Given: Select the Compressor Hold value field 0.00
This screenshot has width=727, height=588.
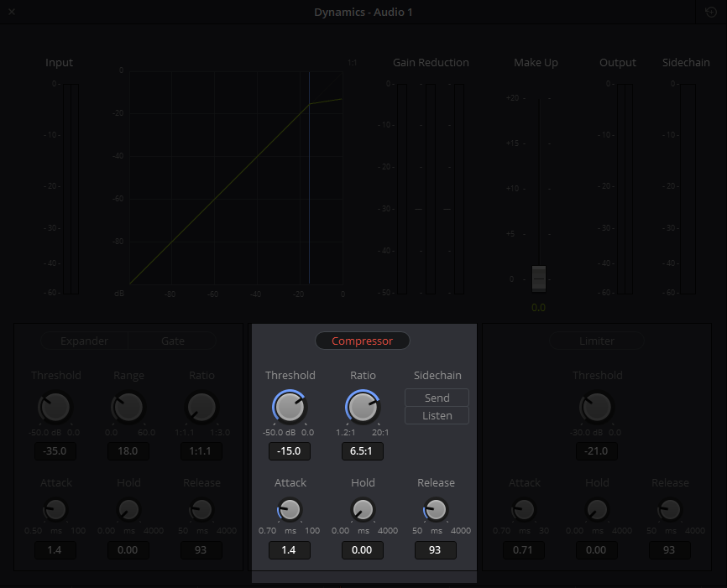Looking at the screenshot, I should point(362,550).
